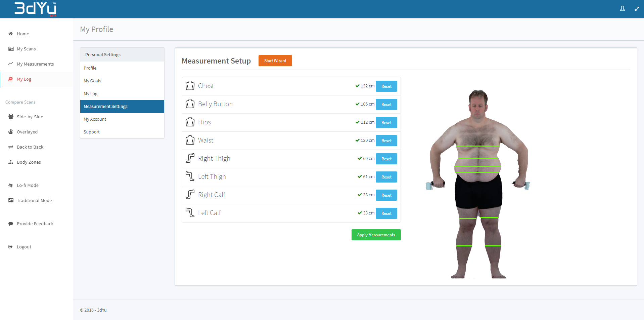This screenshot has width=644, height=320.
Task: Select the Body Zones sitemap icon
Action: point(11,162)
